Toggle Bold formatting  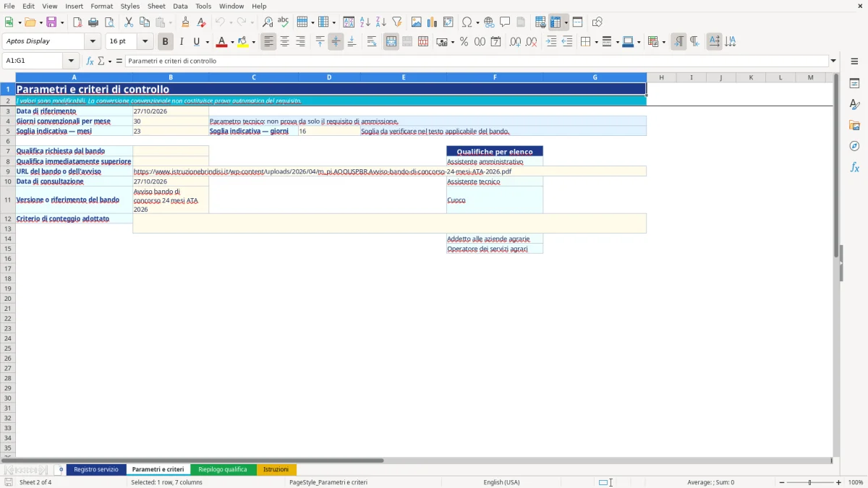(x=166, y=42)
